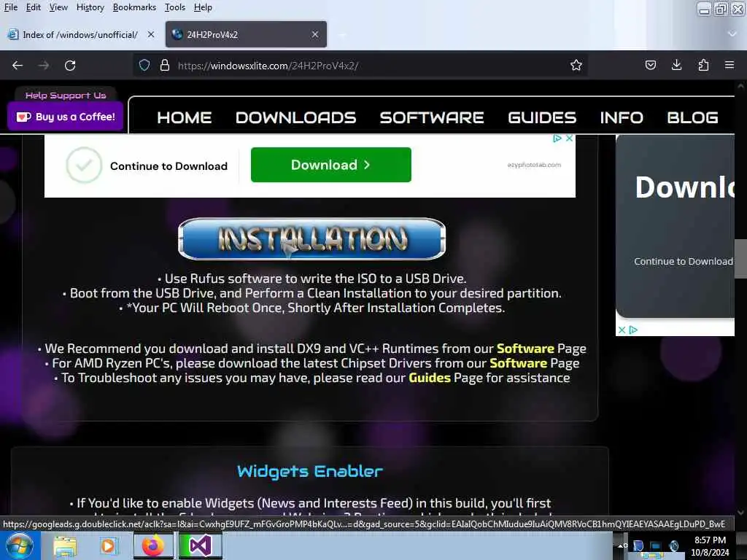Screen dimensions: 747x560
Task: Expand the list all tabs chevron
Action: coord(732,34)
